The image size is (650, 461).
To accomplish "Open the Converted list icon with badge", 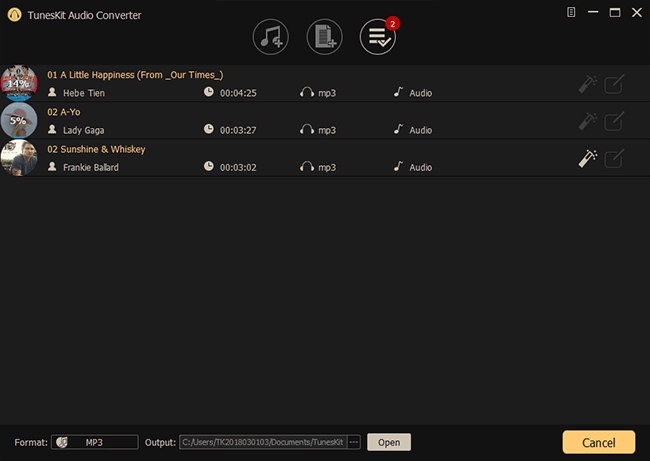I will (x=378, y=37).
